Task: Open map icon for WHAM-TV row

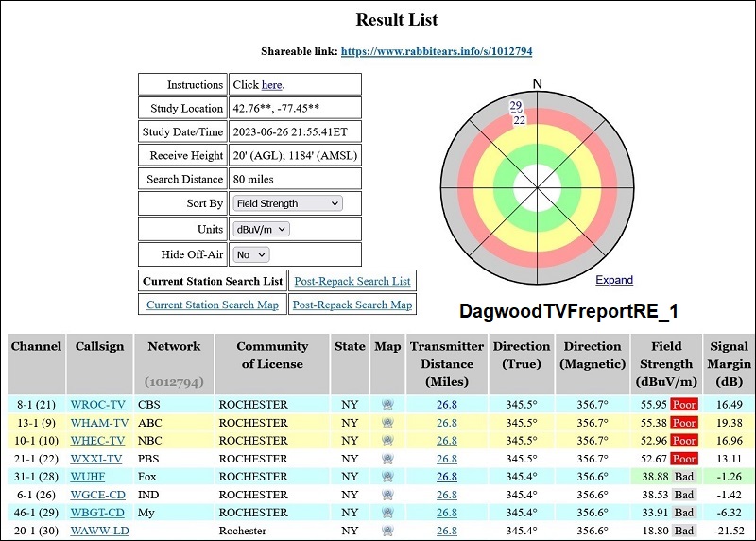Action: coord(387,423)
